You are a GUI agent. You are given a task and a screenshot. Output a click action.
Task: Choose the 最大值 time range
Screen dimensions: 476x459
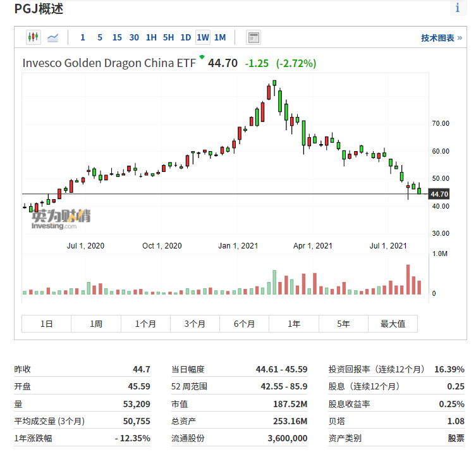coord(393,324)
